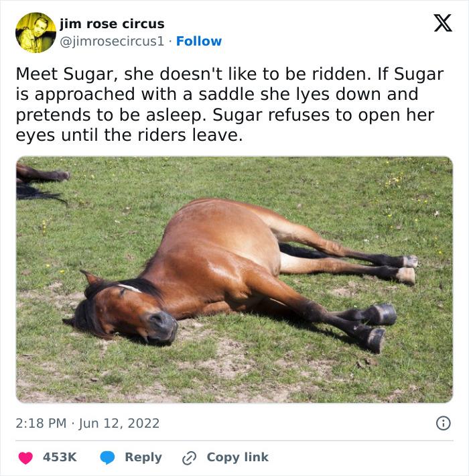Click the @jimrosecircus1 handle
The image size is (469, 476).
click(x=112, y=41)
